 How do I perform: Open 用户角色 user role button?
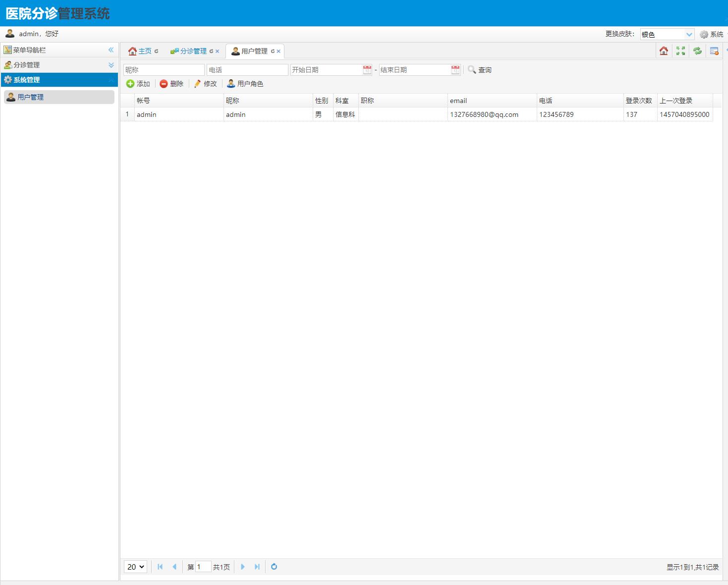pos(245,84)
